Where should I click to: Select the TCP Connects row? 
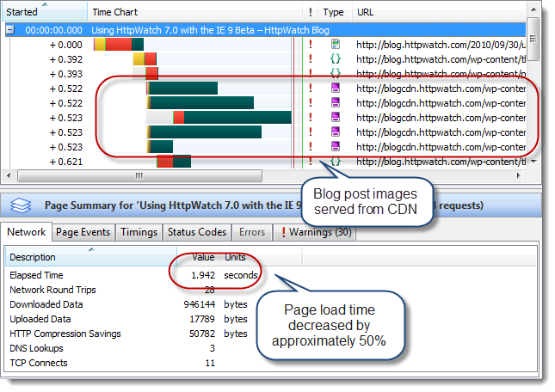[x=271, y=363]
